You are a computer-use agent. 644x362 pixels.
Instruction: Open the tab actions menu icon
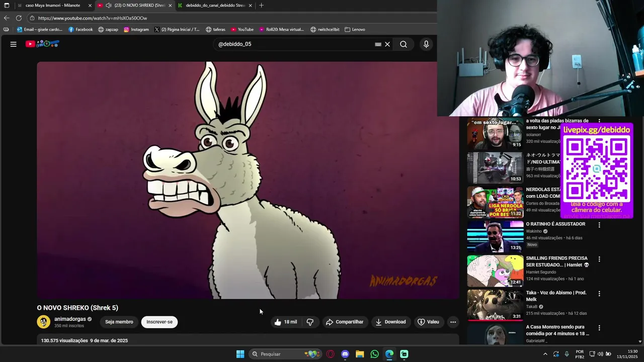7,6
